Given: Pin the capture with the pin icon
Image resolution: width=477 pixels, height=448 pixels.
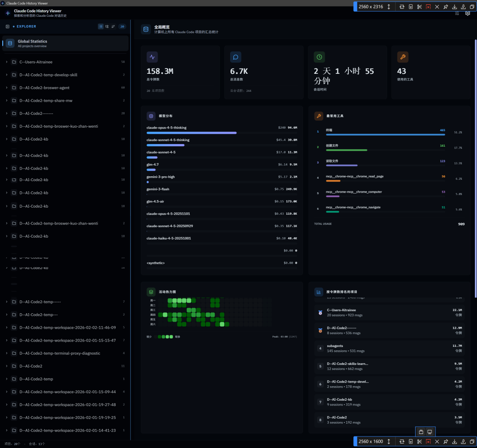Looking at the screenshot, I should tap(446, 7).
